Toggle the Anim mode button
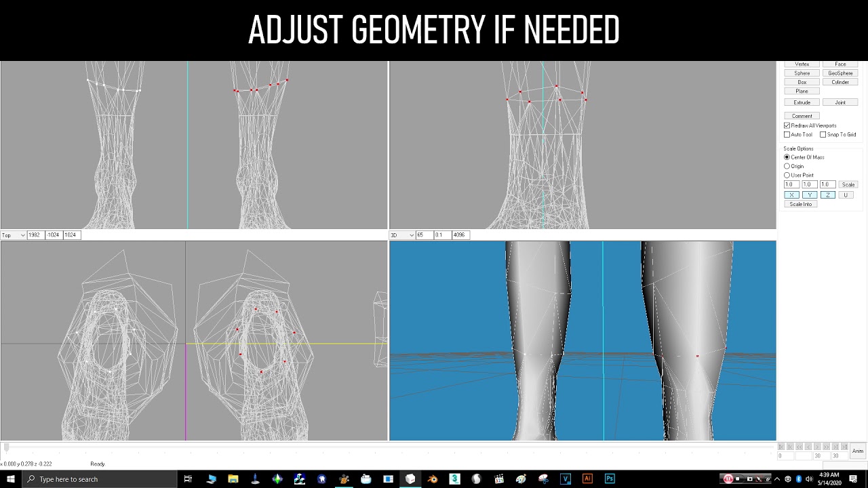The image size is (868, 488). pyautogui.click(x=858, y=451)
